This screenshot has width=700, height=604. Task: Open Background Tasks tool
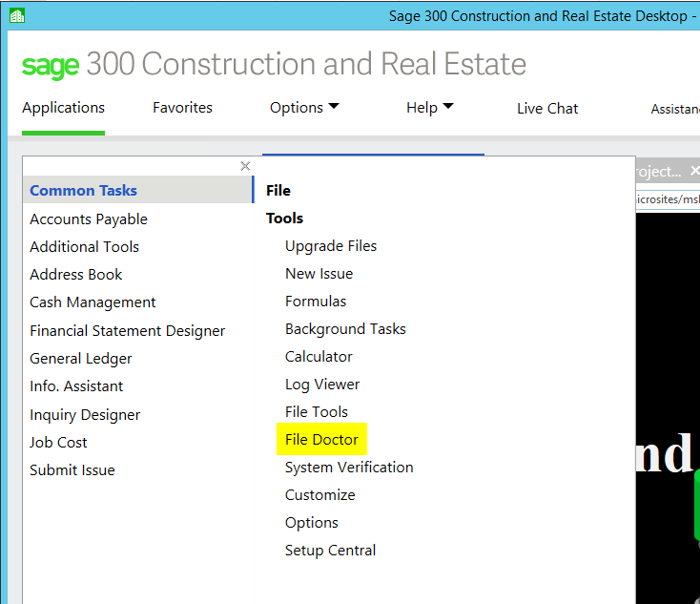coord(345,329)
